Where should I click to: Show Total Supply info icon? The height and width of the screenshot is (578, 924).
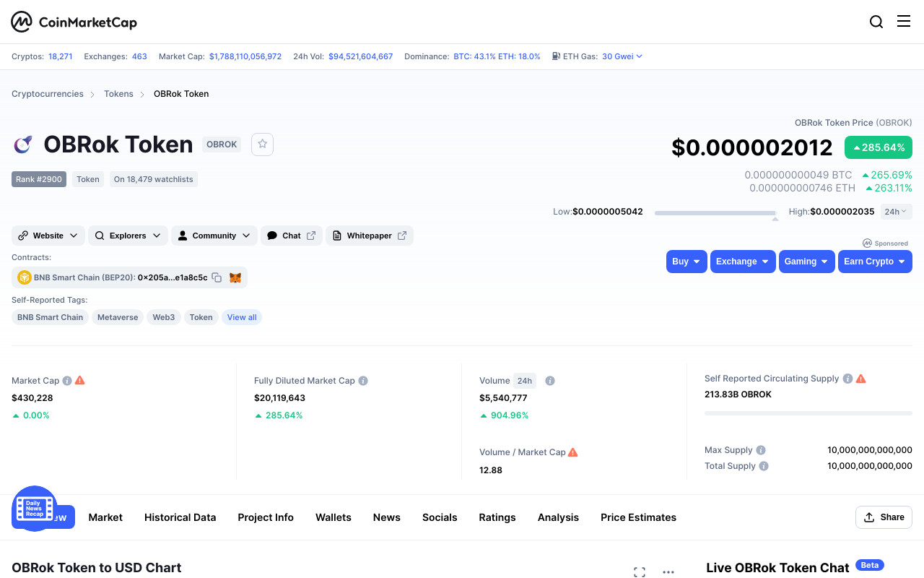click(764, 466)
